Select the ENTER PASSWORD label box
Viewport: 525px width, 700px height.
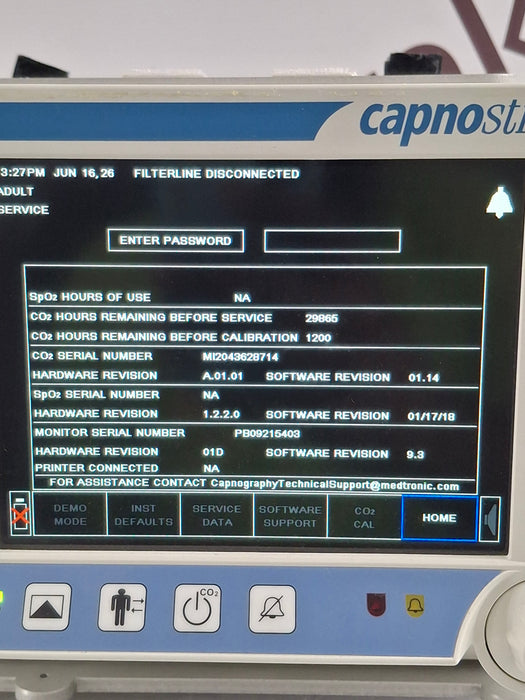pos(176,241)
